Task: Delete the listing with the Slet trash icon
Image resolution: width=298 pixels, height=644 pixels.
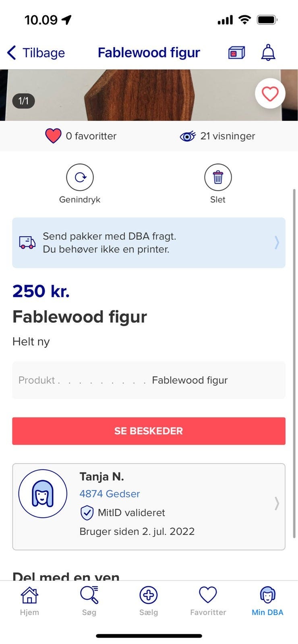Action: point(218,177)
